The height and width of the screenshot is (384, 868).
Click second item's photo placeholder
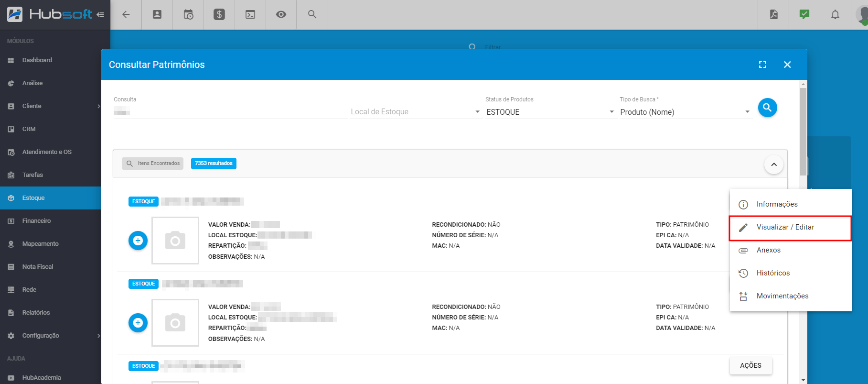tap(175, 323)
